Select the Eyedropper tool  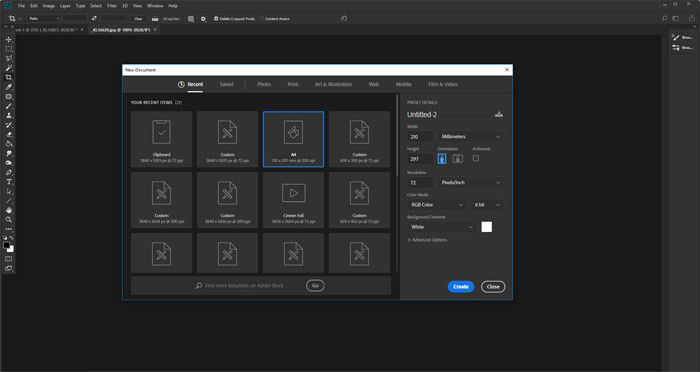tap(8, 87)
